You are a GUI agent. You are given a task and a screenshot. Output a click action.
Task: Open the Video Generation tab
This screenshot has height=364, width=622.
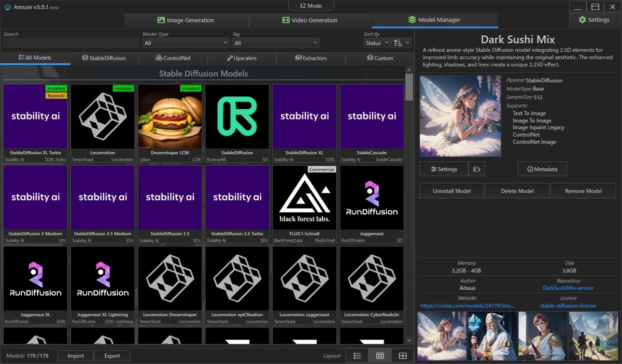coord(310,20)
